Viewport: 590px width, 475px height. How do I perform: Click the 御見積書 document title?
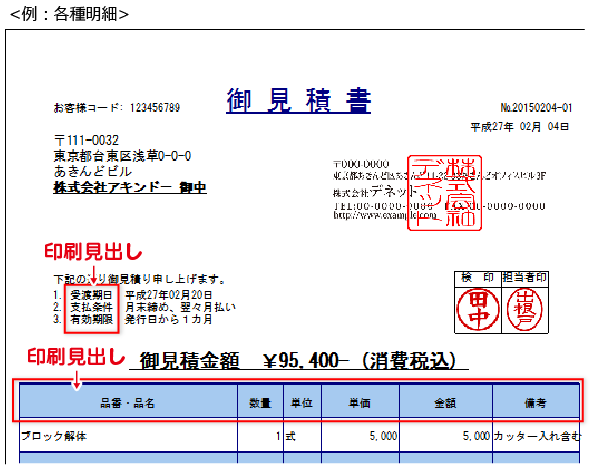tap(298, 101)
